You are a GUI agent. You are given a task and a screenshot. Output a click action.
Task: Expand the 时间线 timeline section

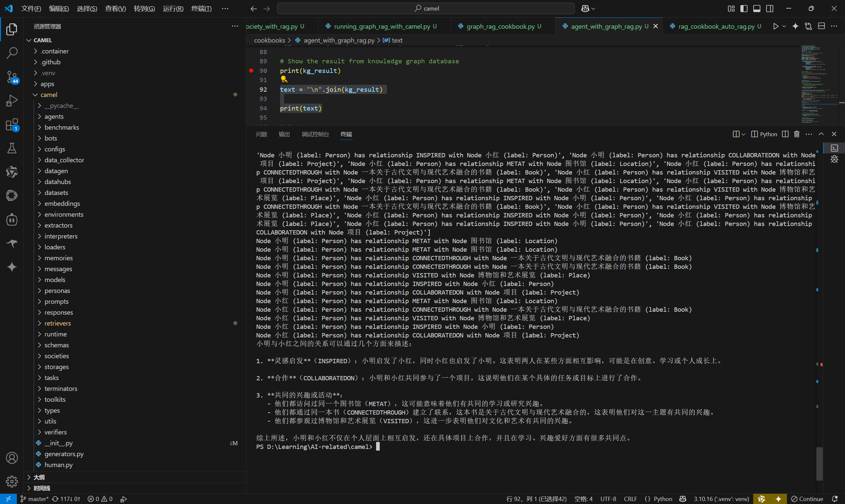pos(42,488)
